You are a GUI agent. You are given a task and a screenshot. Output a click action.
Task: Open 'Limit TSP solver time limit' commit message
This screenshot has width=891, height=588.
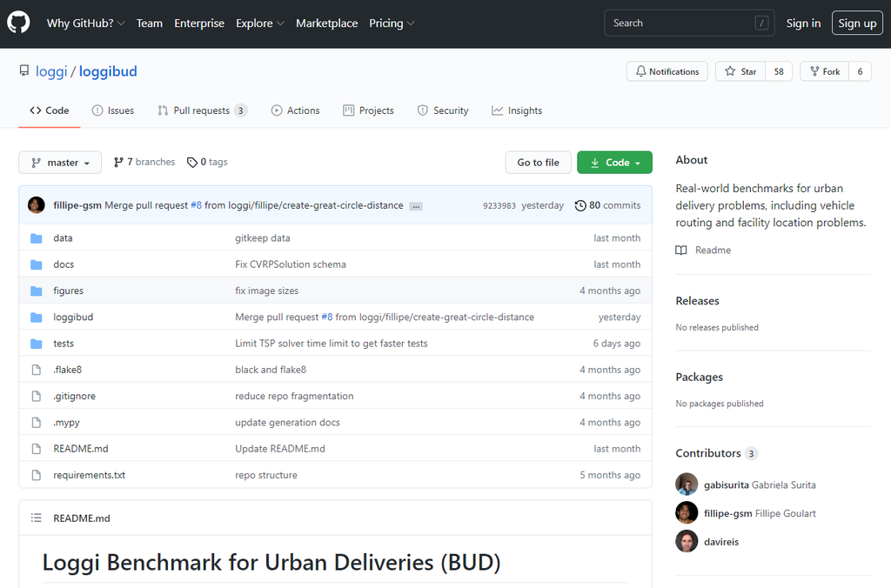(x=332, y=344)
